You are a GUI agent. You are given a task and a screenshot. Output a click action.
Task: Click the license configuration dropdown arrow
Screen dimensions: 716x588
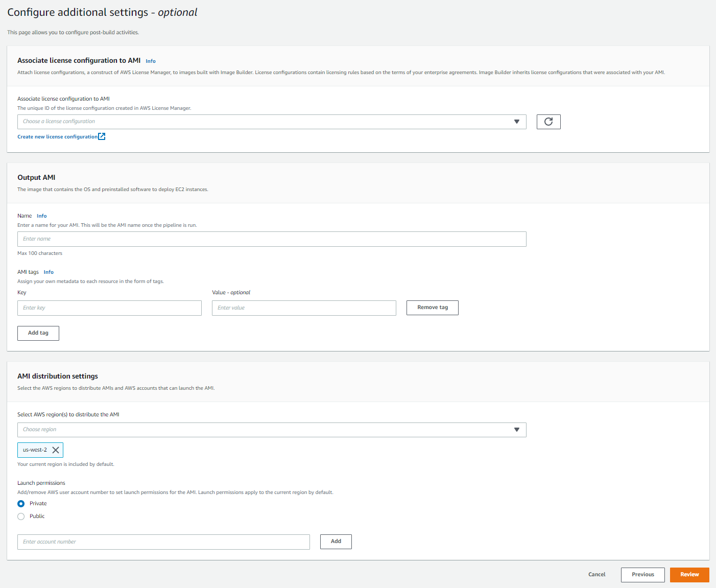[517, 122]
